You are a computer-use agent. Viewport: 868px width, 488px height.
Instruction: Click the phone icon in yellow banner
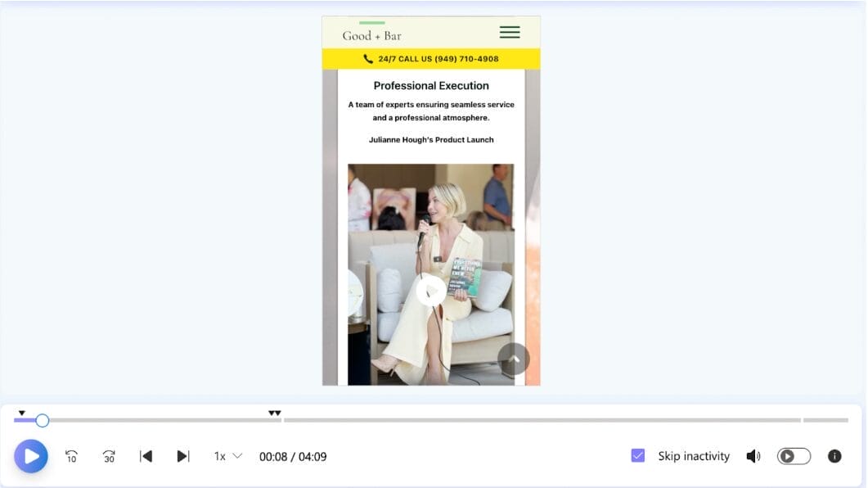click(x=368, y=59)
